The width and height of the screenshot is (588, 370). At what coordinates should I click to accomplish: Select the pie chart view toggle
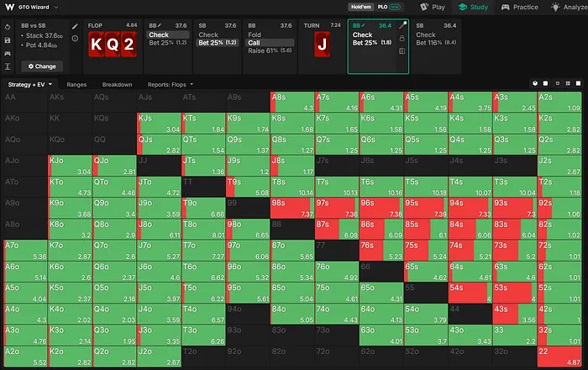coord(535,83)
